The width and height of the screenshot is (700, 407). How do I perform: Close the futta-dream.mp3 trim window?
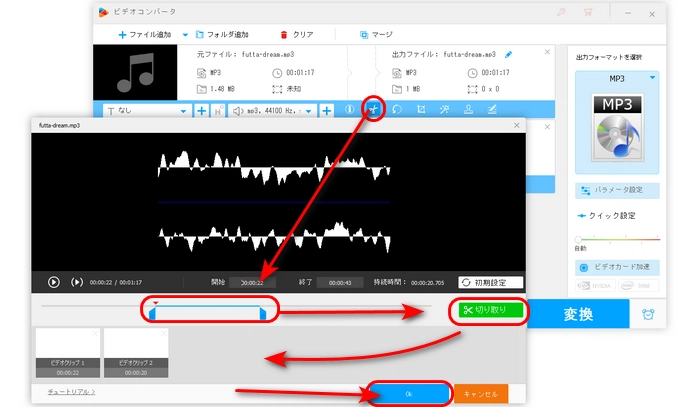point(517,125)
